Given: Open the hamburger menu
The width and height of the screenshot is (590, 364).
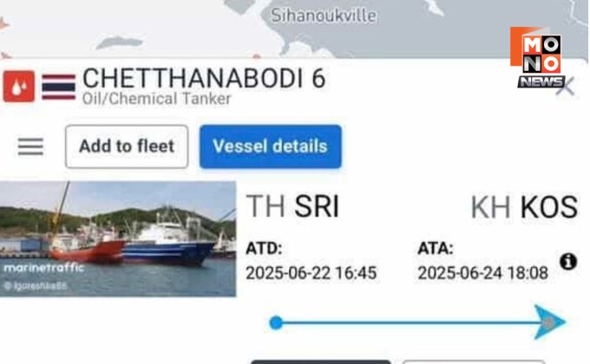Looking at the screenshot, I should pyautogui.click(x=30, y=146).
